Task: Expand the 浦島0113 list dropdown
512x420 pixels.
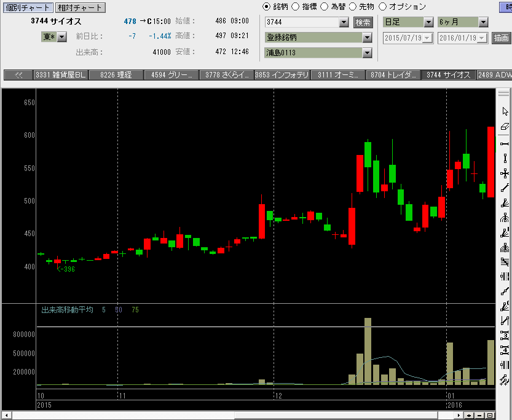Action: [x=367, y=53]
